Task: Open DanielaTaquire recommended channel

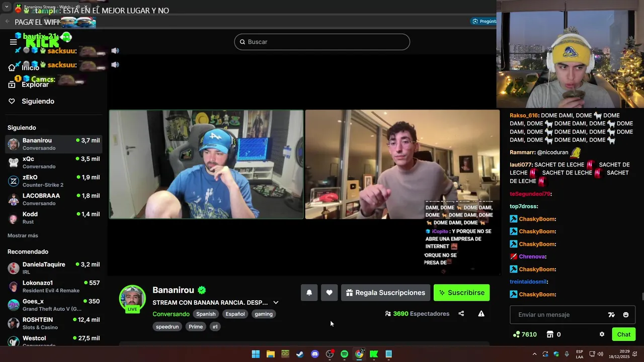Action: [x=54, y=268]
